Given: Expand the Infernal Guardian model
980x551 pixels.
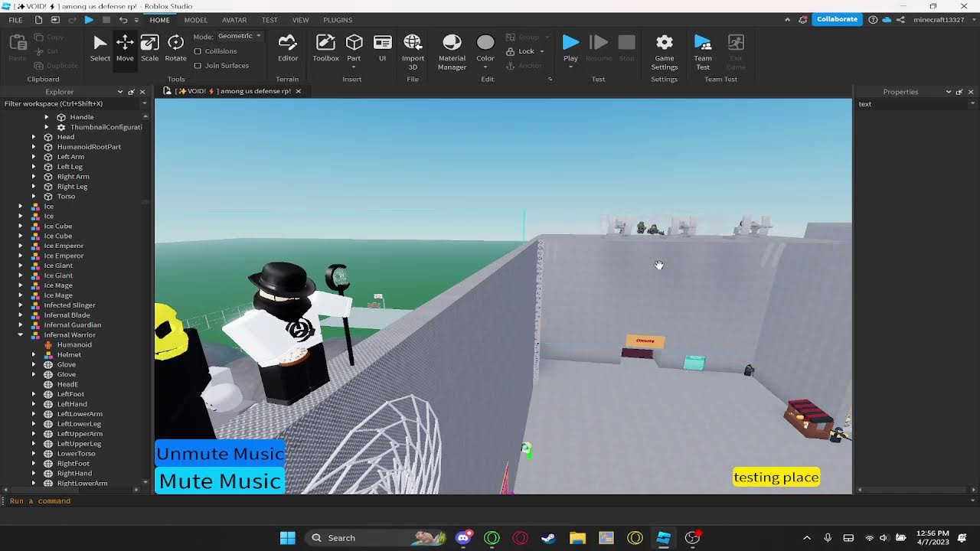Looking at the screenshot, I should click(x=21, y=324).
